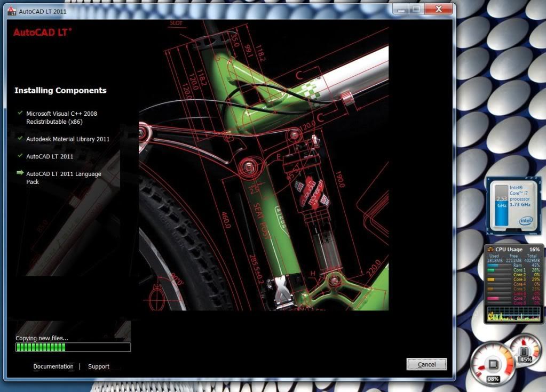Viewport: 546px width, 392px height.
Task: Click checkmark beside Microsoft Visual C++ entry
Action: (x=20, y=113)
